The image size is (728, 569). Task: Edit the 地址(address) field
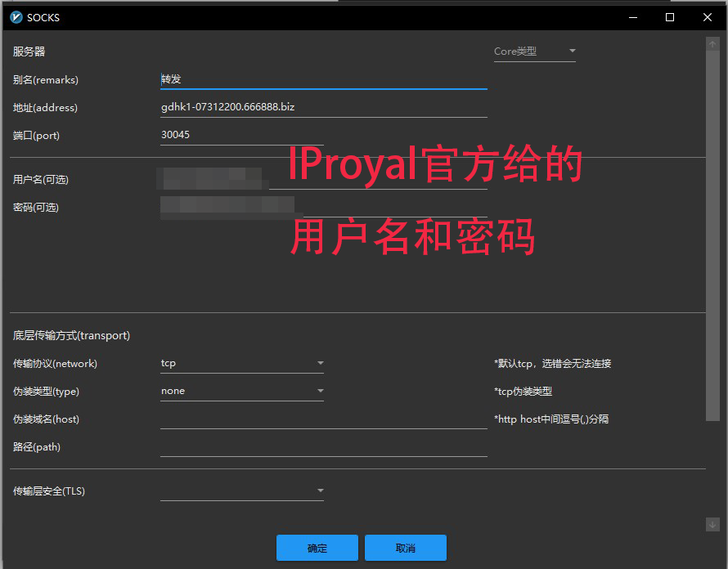point(324,107)
